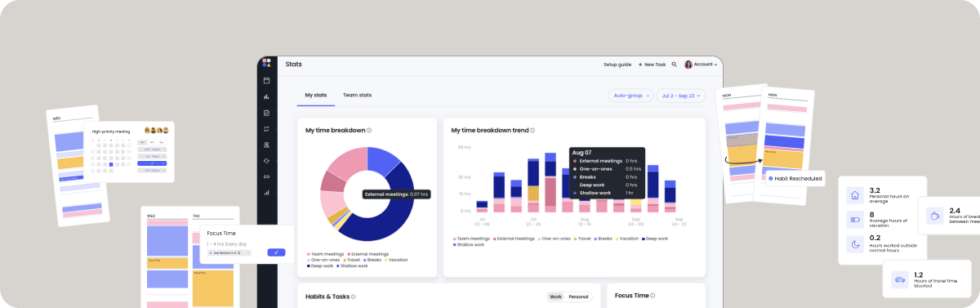This screenshot has width=980, height=308.
Task: Click the bright blue Shallow work donut segment
Action: [x=381, y=159]
